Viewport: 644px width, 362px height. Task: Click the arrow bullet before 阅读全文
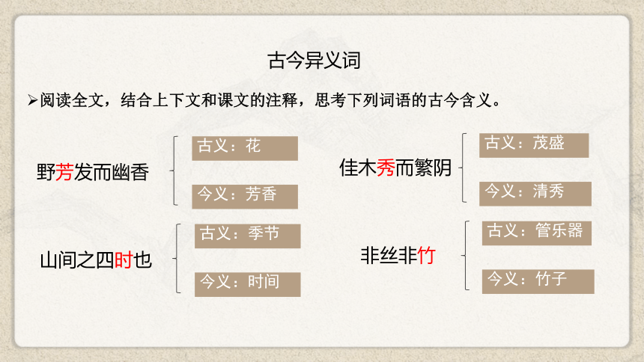32,100
